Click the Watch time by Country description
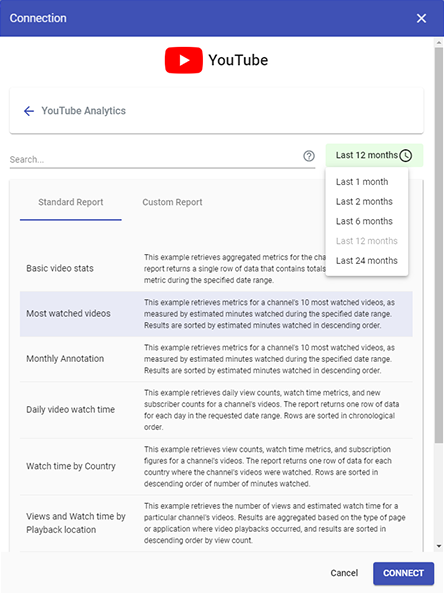444x593 pixels. pyautogui.click(x=268, y=467)
